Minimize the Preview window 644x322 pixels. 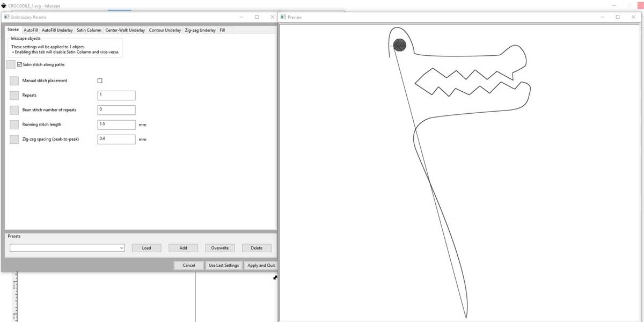pos(603,17)
